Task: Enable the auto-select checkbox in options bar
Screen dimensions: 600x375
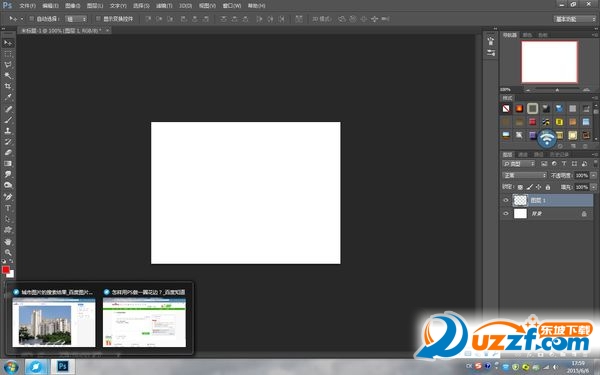Action: coord(32,18)
